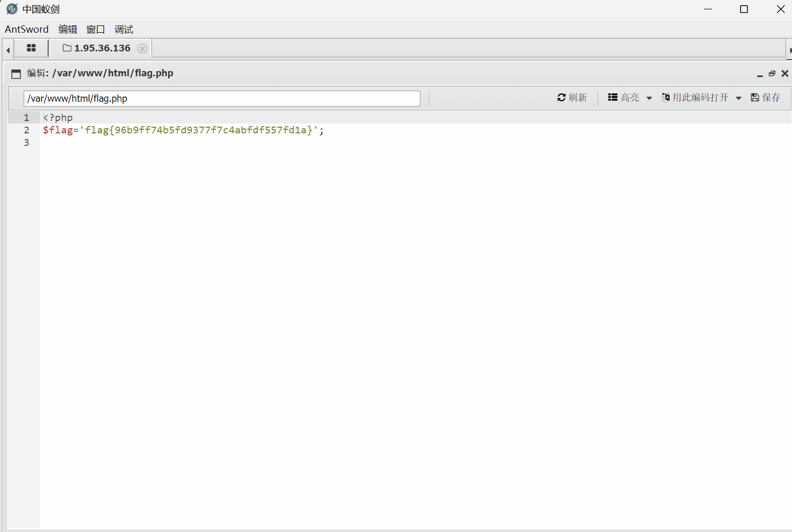The width and height of the screenshot is (792, 532).
Task: Click the file path input field
Action: (222, 99)
